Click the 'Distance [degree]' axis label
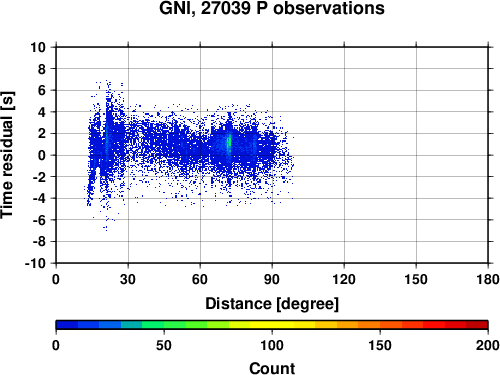This screenshot has height=375, width=500. [x=272, y=304]
